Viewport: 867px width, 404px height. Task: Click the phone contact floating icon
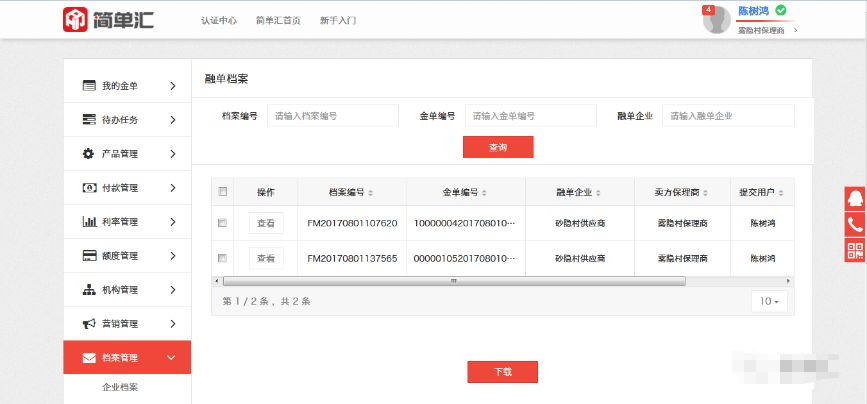click(855, 224)
